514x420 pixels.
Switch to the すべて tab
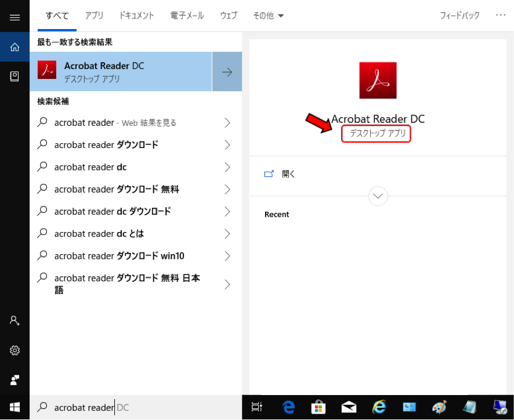[57, 16]
